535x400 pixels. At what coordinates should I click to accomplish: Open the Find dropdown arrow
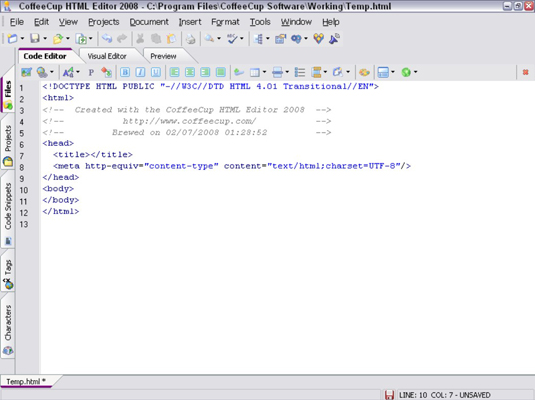pyautogui.click(x=219, y=39)
